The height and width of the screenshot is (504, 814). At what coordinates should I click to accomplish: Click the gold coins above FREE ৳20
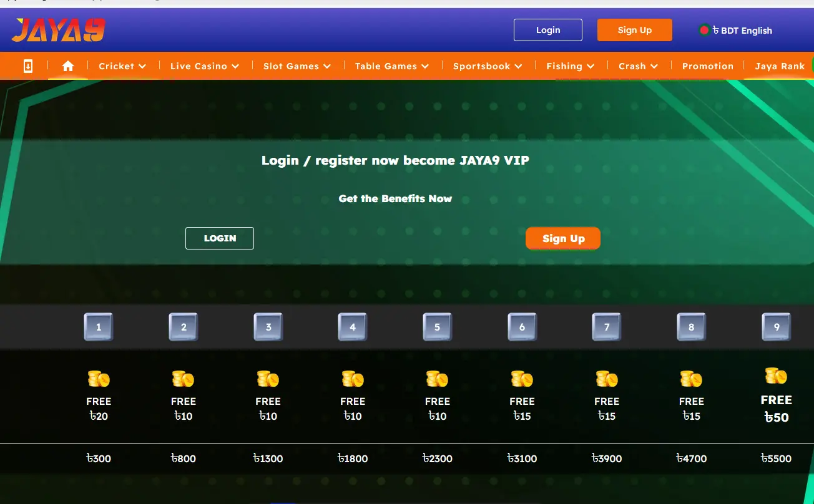point(99,379)
